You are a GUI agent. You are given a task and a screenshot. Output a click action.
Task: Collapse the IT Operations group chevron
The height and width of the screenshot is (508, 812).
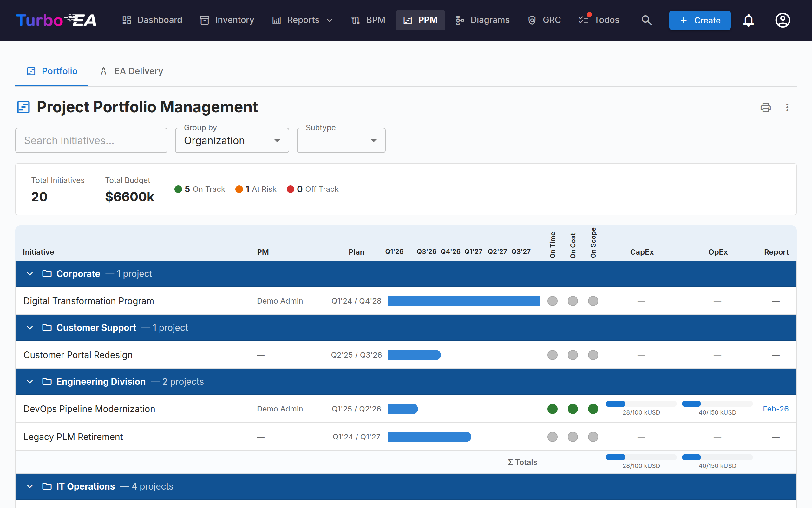click(30, 486)
